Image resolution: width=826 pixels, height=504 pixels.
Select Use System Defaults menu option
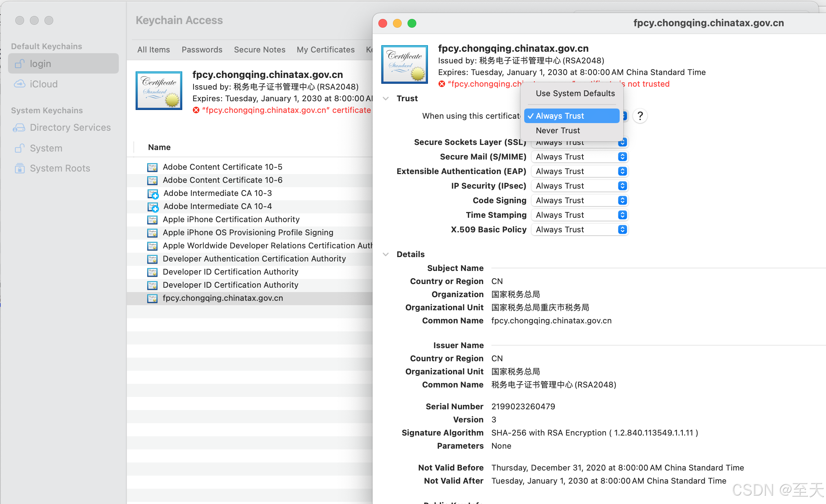575,94
